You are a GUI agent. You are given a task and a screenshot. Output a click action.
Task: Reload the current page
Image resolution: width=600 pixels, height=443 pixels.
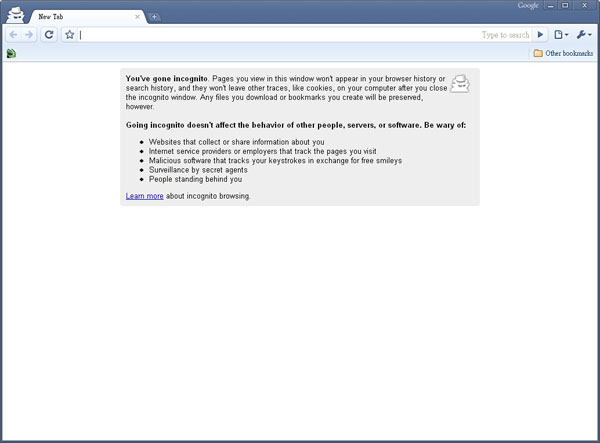click(48, 35)
